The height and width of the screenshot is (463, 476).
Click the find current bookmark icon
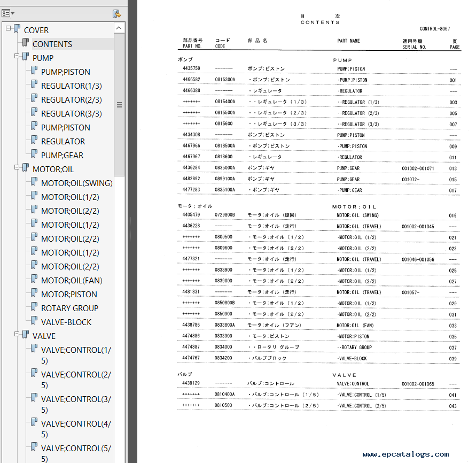point(117,14)
